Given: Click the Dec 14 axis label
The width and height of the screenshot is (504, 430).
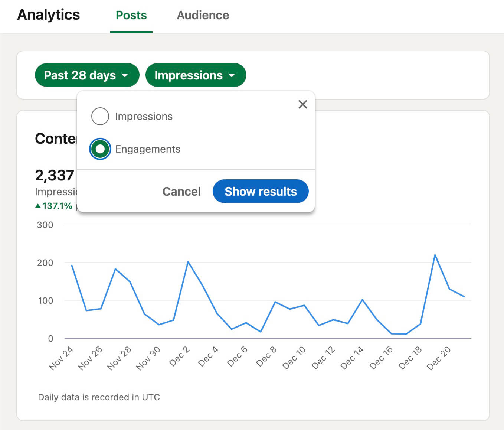Looking at the screenshot, I should (x=351, y=358).
